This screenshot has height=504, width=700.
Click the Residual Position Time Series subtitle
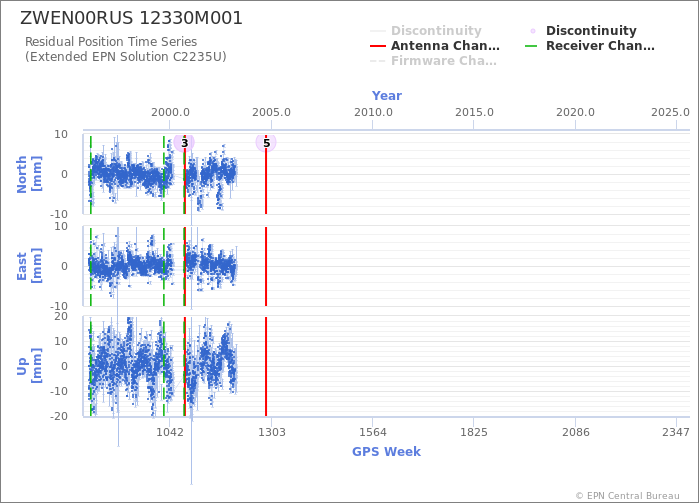pyautogui.click(x=111, y=42)
